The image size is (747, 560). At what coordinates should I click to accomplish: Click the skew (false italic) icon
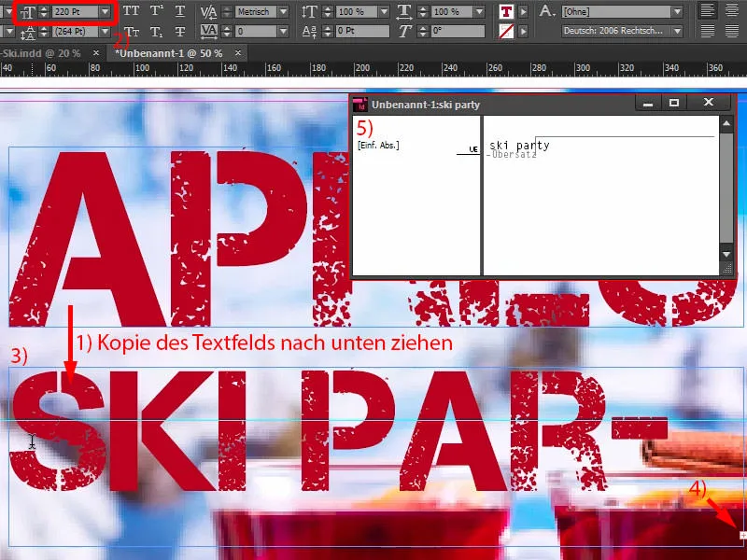pos(404,32)
